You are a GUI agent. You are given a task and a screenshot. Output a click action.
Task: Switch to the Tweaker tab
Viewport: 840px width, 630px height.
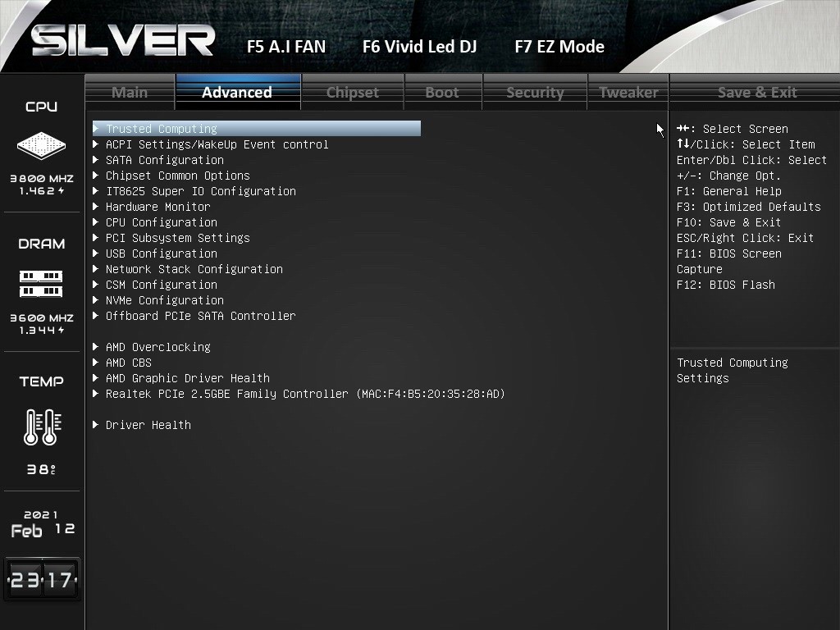click(628, 92)
